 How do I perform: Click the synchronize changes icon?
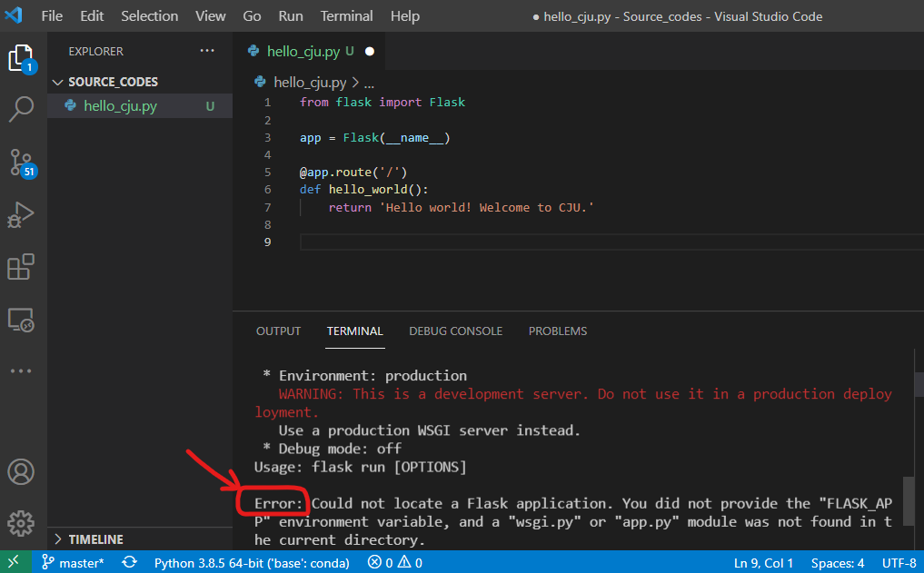[x=130, y=562]
